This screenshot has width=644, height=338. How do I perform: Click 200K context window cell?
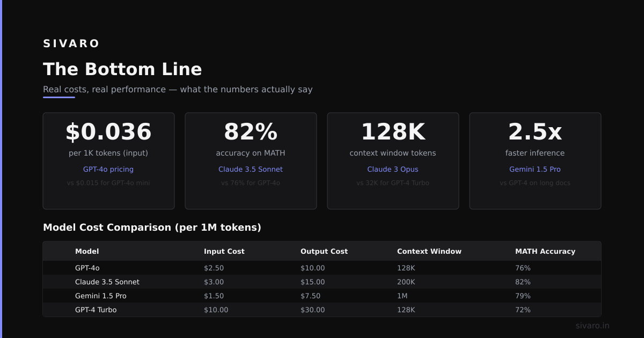pyautogui.click(x=406, y=282)
